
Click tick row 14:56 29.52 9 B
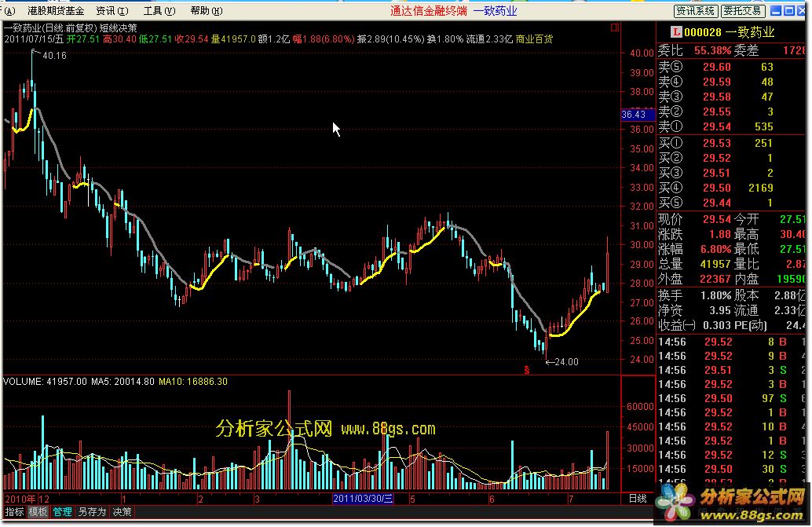coord(731,356)
